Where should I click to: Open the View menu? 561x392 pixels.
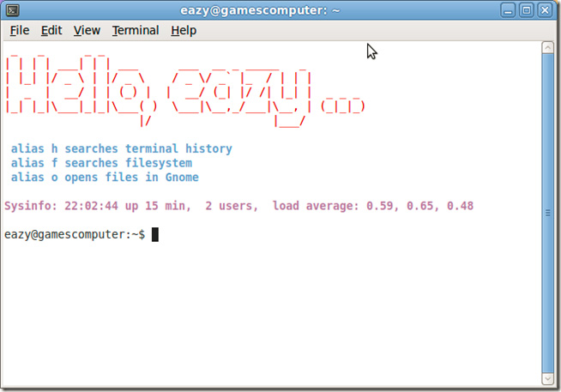(87, 30)
